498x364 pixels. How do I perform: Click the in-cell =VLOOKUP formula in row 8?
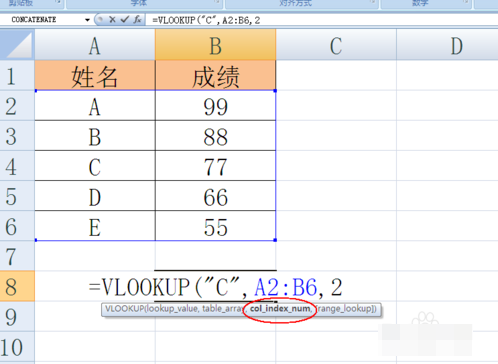tap(216, 287)
